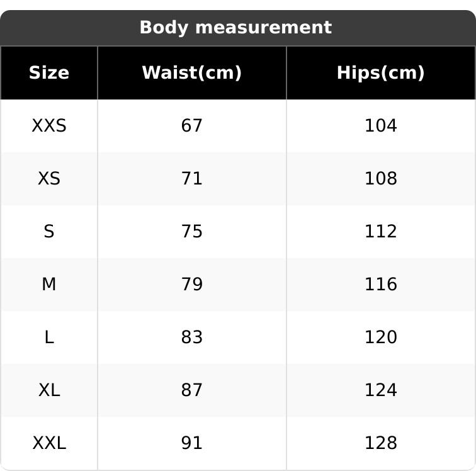Select the XS size cell
The height and width of the screenshot is (471, 476).
[49, 179]
